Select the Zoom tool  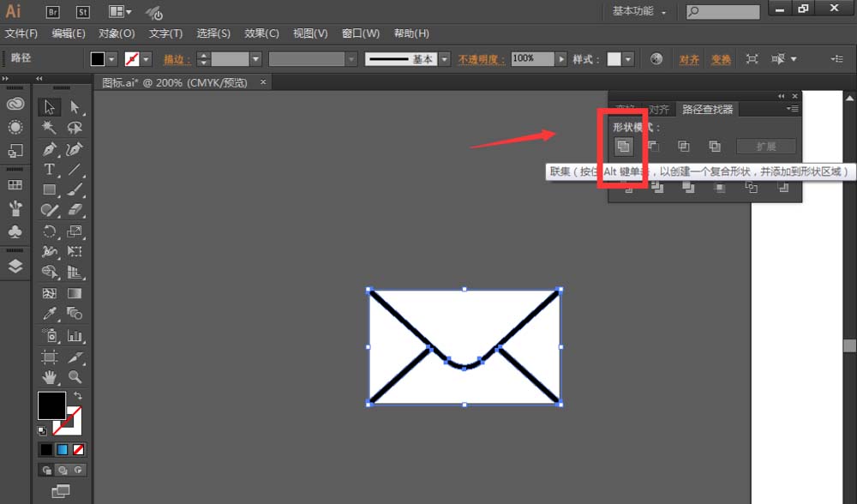tap(75, 377)
